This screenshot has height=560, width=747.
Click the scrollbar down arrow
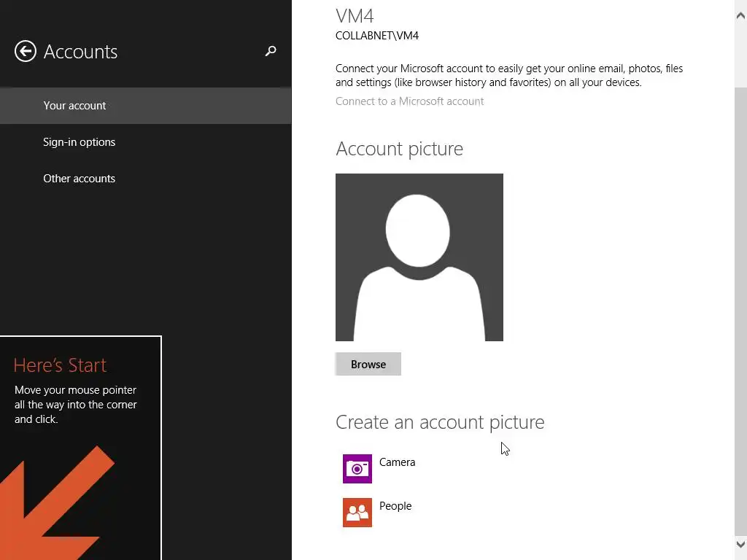[x=740, y=544]
